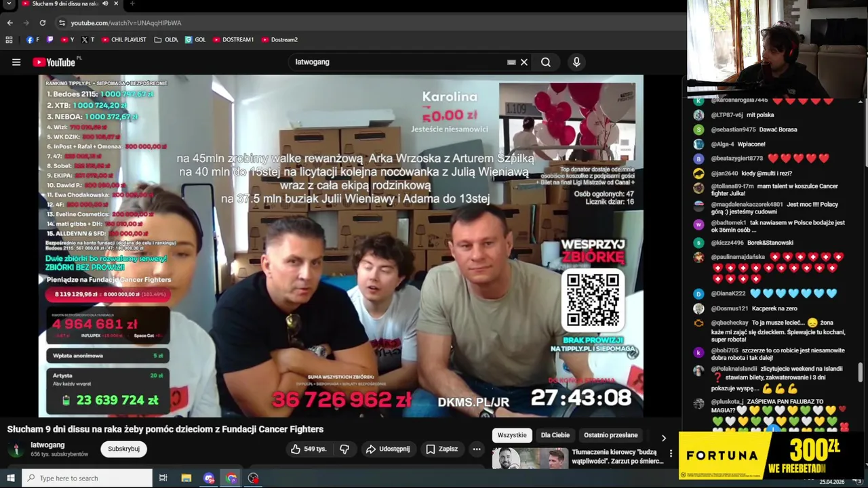Open the Facebook F bookmark
This screenshot has height=488, width=868.
click(33, 40)
